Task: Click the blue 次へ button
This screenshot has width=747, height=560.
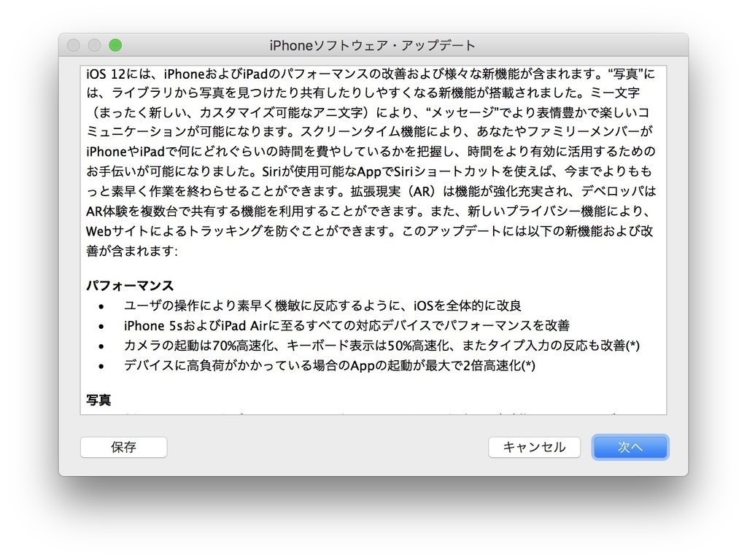Action: 630,447
